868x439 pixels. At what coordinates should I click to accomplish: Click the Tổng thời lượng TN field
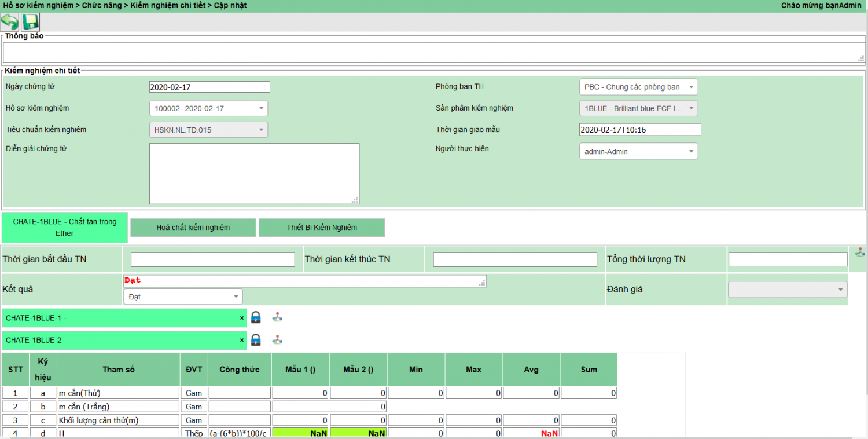(x=788, y=259)
